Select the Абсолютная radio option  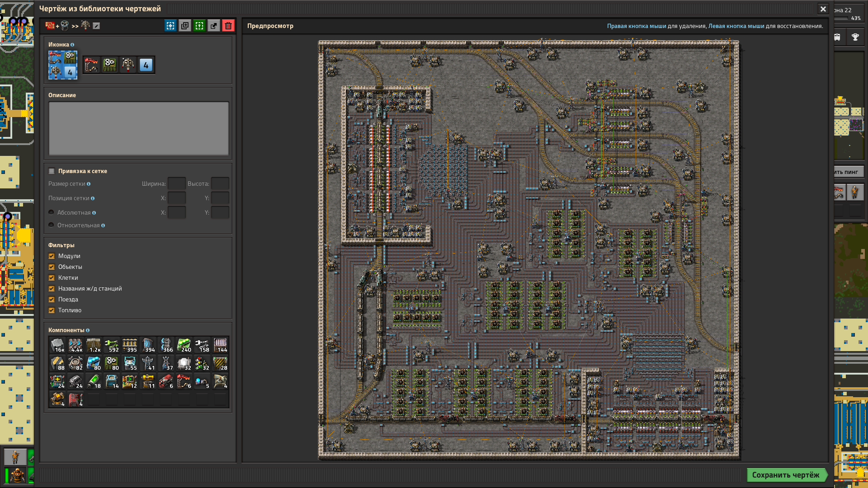pos(51,212)
